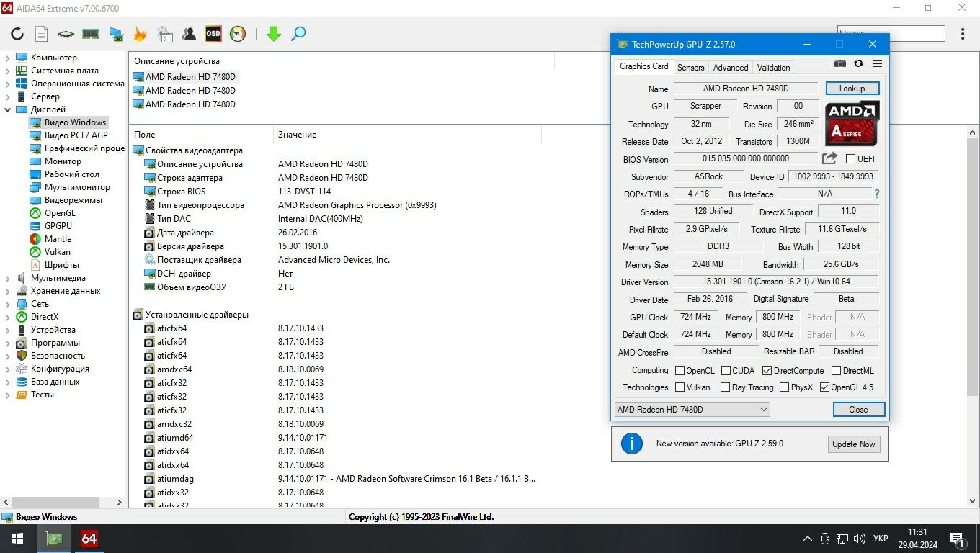Click the magnifier search icon in toolbar
This screenshot has width=980, height=553.
298,34
